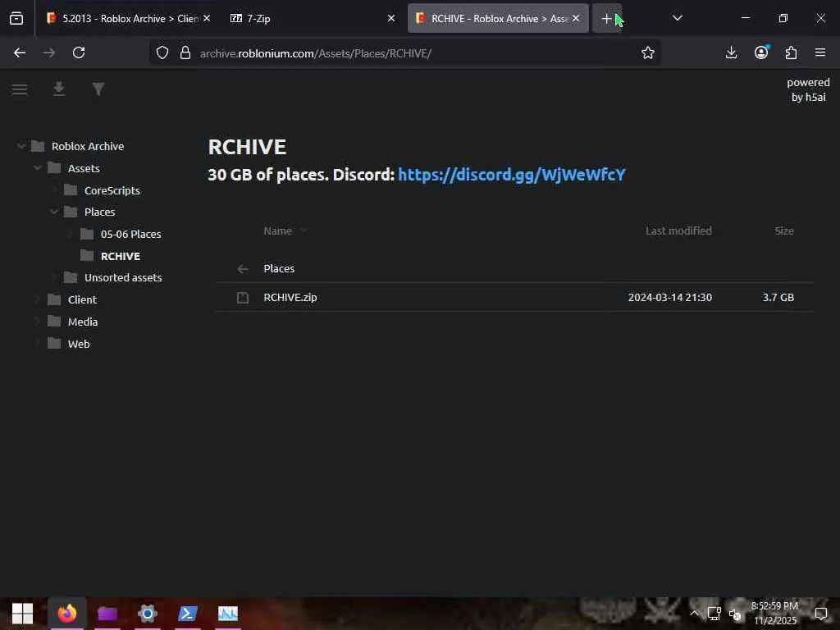Expand the Unsorted assets tree node
840x630 pixels.
point(54,277)
